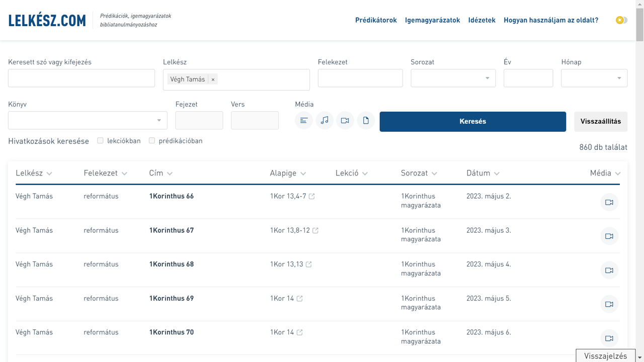Open video for 1Korinthus 67
The height and width of the screenshot is (362, 644).
tap(609, 236)
